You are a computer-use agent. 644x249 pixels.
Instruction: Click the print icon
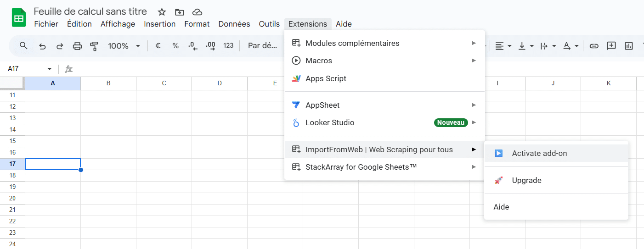[x=77, y=46]
